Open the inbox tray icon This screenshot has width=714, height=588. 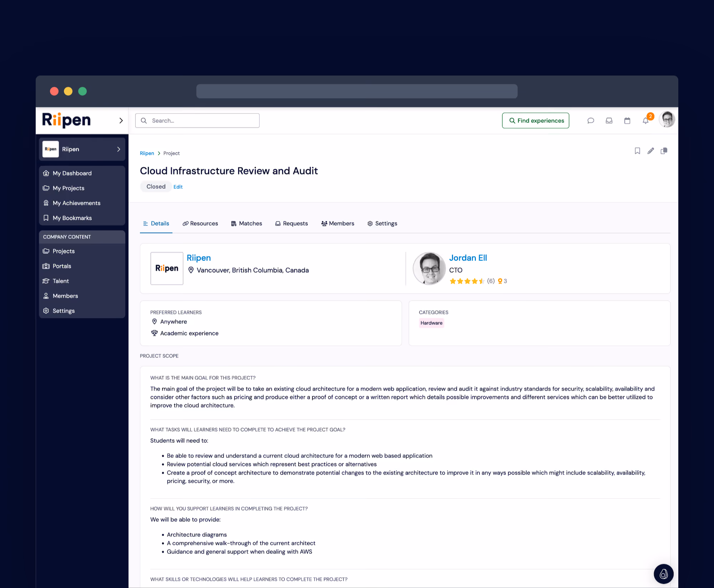coord(609,121)
